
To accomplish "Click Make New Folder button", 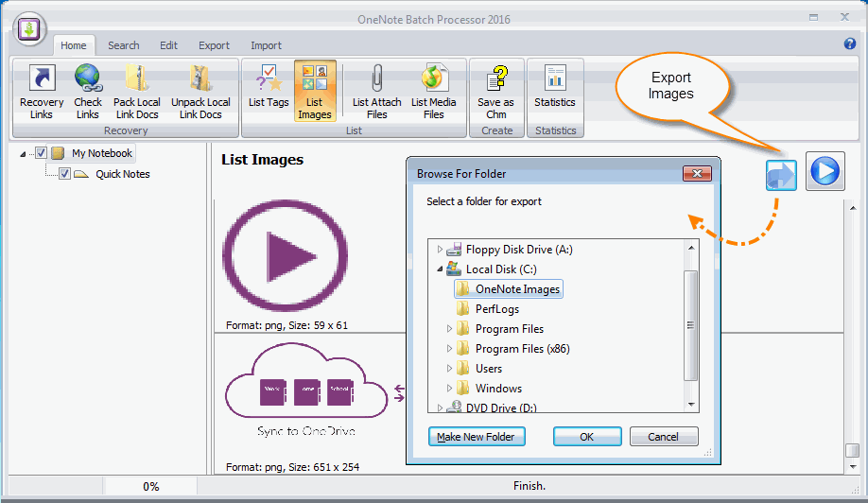I will 477,437.
